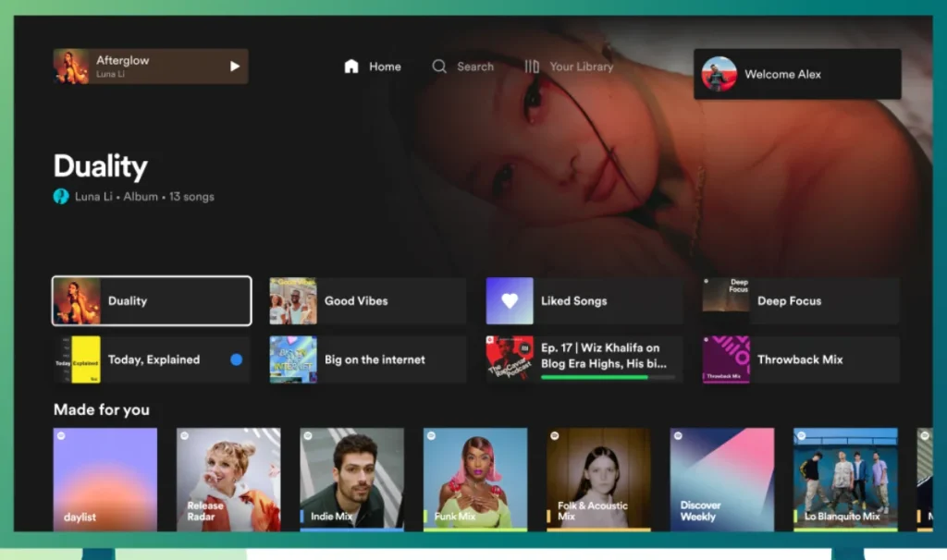Screen dimensions: 947x560
Task: Click the Search magnifier icon
Action: (439, 67)
